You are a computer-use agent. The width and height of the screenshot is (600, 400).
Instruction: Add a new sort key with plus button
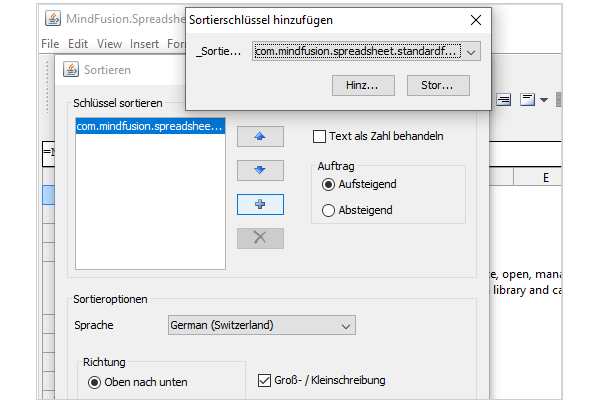click(260, 204)
